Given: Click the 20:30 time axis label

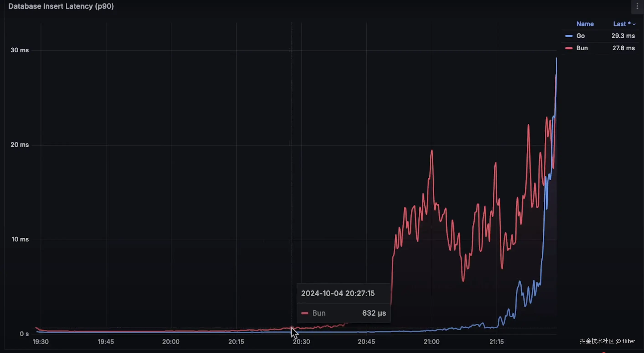Looking at the screenshot, I should [x=301, y=342].
